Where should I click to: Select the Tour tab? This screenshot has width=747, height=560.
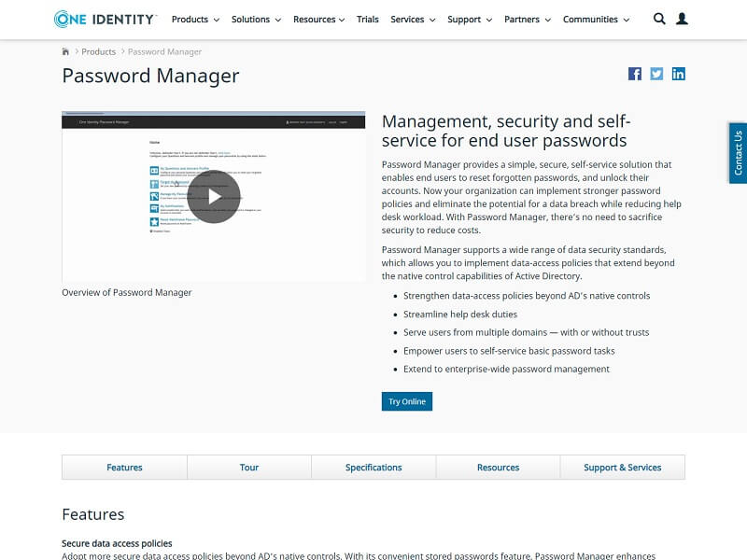pos(249,468)
